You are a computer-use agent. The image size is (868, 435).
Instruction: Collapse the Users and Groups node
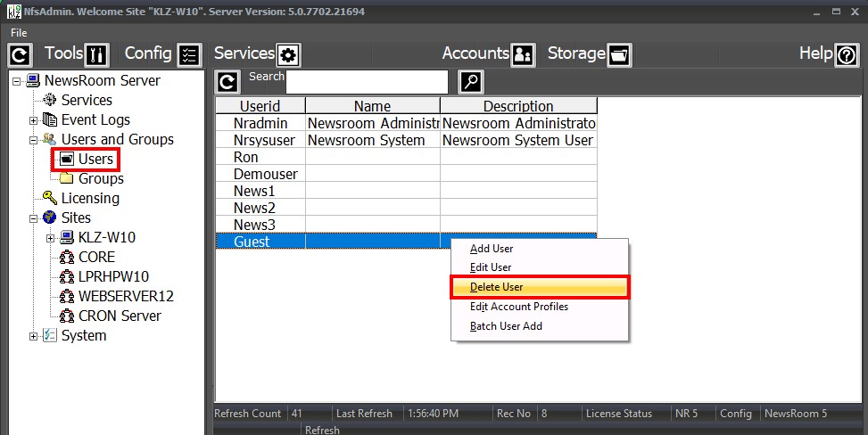pos(34,140)
